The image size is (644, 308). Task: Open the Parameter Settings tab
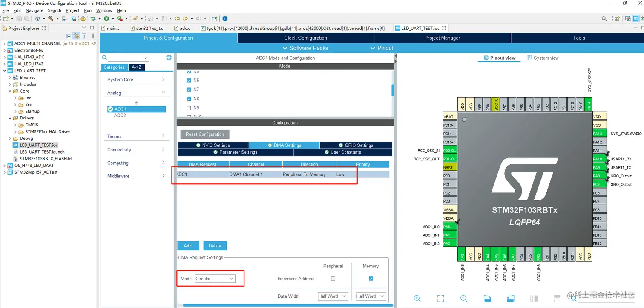click(235, 152)
